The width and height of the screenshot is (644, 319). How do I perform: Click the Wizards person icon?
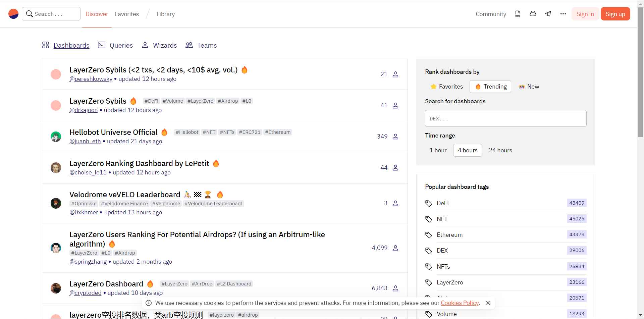point(145,45)
